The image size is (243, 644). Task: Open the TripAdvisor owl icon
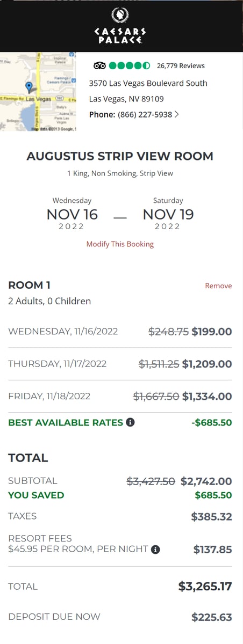pyautogui.click(x=99, y=66)
